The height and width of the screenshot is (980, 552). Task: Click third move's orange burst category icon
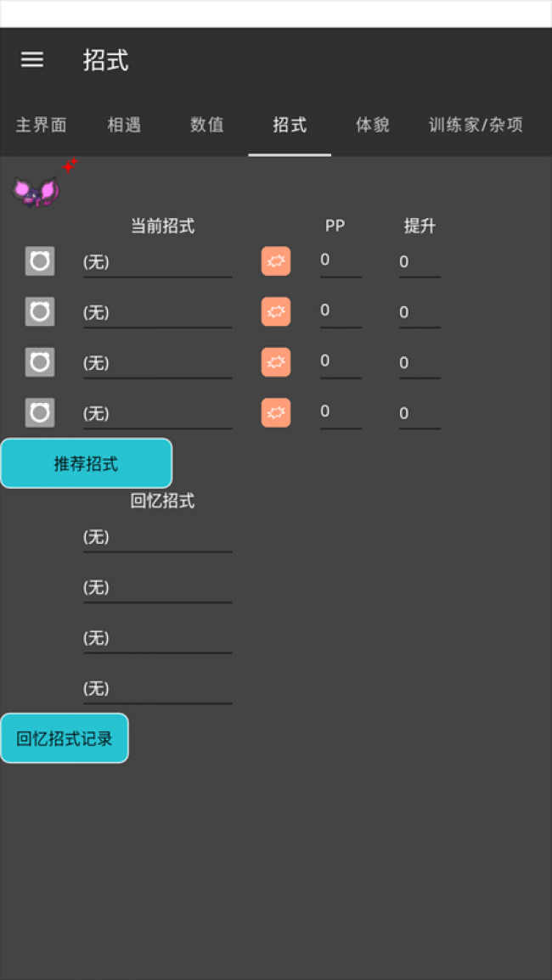coord(275,362)
